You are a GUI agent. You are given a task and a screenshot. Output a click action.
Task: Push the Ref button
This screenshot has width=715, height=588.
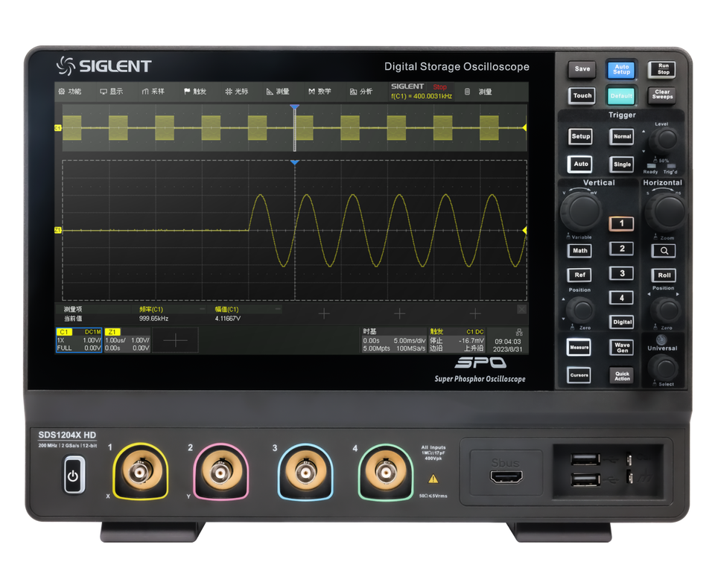click(579, 275)
